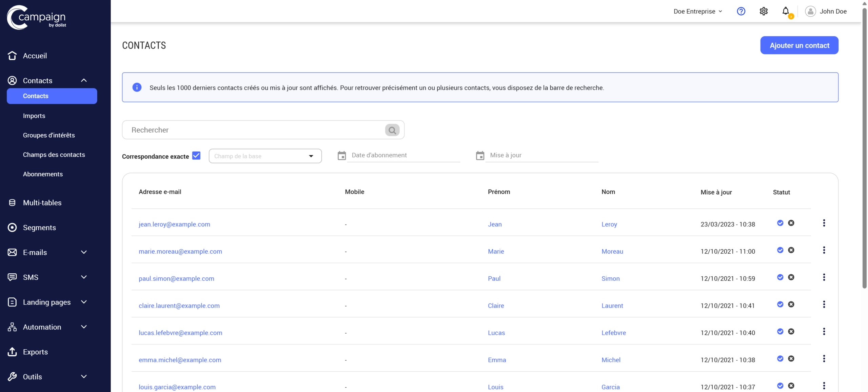
Task: Open Segments in the sidebar
Action: [x=39, y=228]
